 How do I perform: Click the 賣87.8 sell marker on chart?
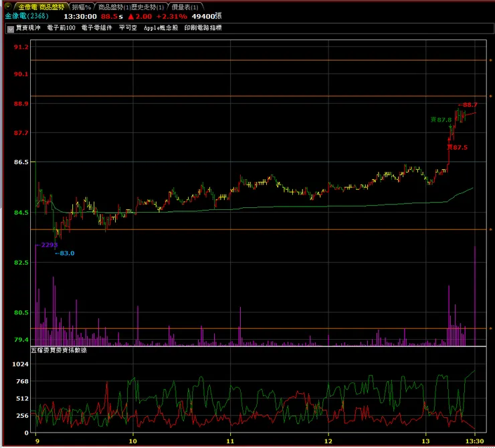point(441,120)
